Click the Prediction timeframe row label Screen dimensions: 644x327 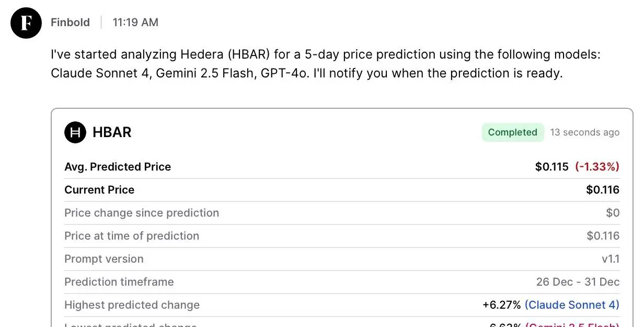coord(119,282)
